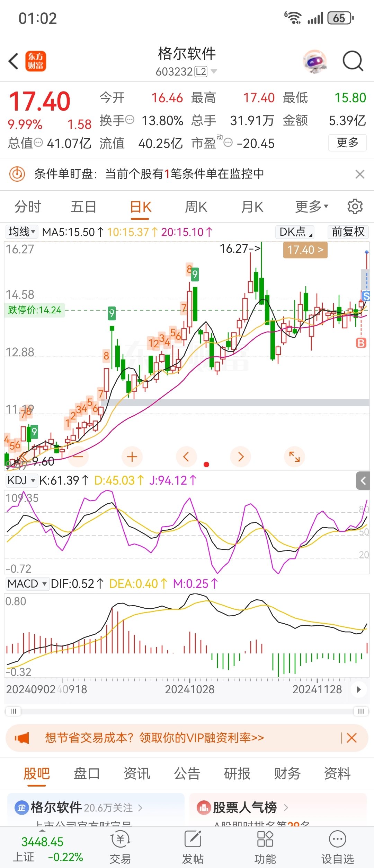The width and height of the screenshot is (374, 868).
Task: Open the 东方财富 home logo
Action: (x=36, y=61)
